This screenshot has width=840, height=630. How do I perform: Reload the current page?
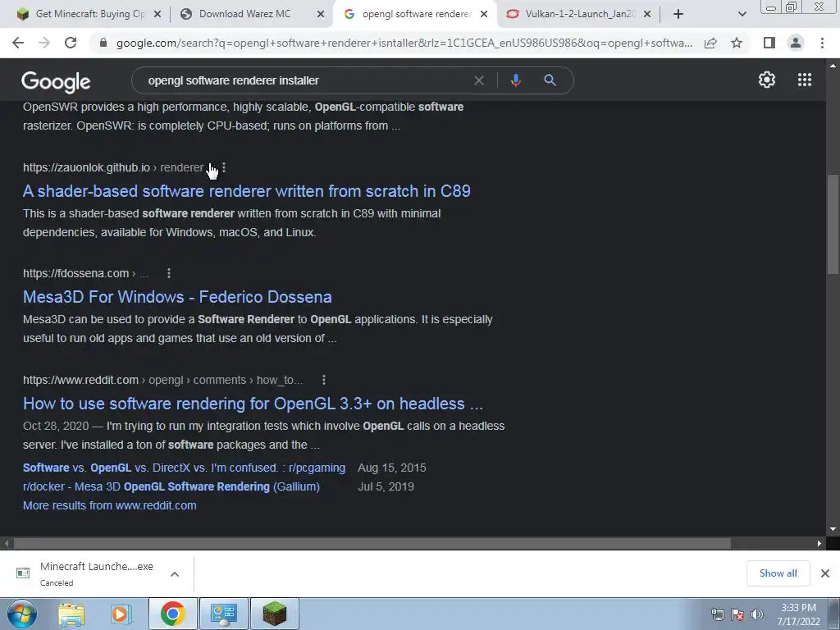pyautogui.click(x=71, y=43)
